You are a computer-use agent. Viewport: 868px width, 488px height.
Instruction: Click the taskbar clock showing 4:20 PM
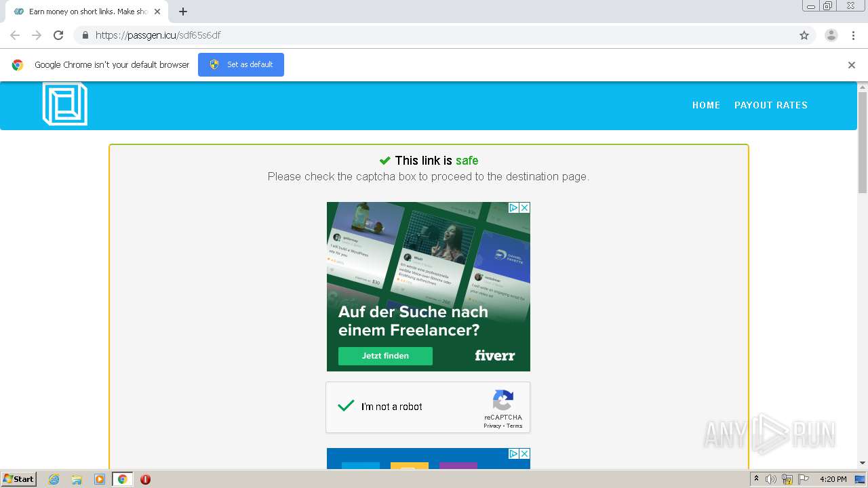click(x=833, y=479)
